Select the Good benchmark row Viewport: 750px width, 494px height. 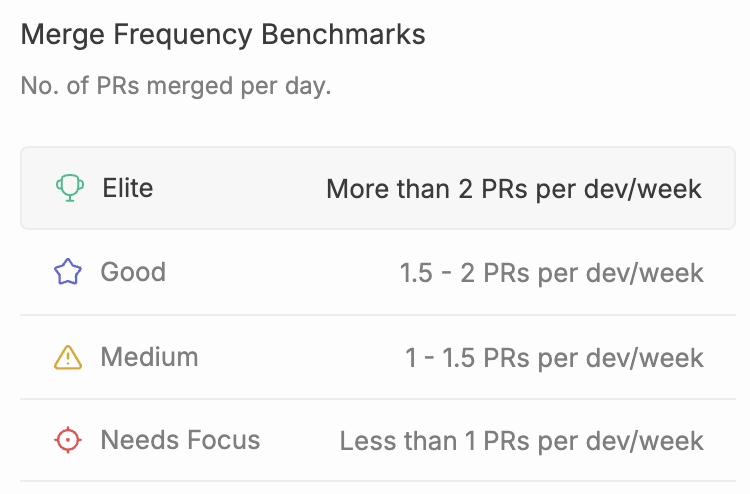click(378, 273)
